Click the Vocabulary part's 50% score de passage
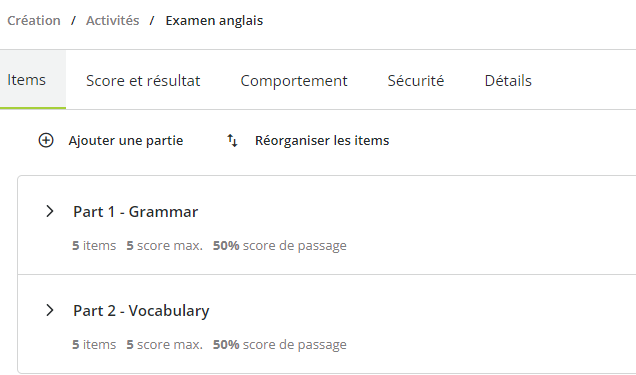Screen dimensions: 636x375 (x=280, y=344)
